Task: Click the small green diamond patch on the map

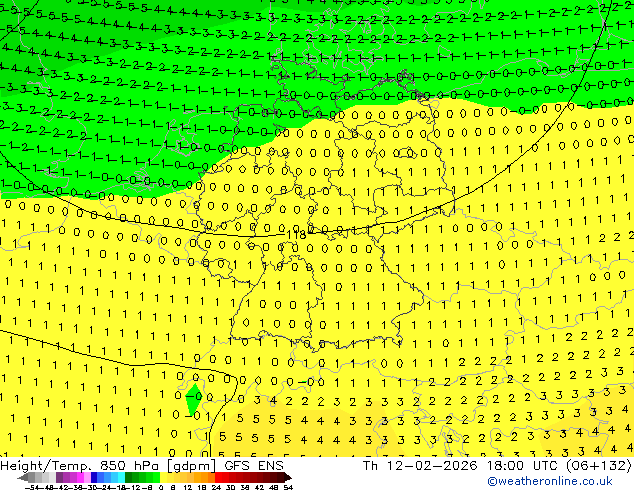Action: point(194,397)
